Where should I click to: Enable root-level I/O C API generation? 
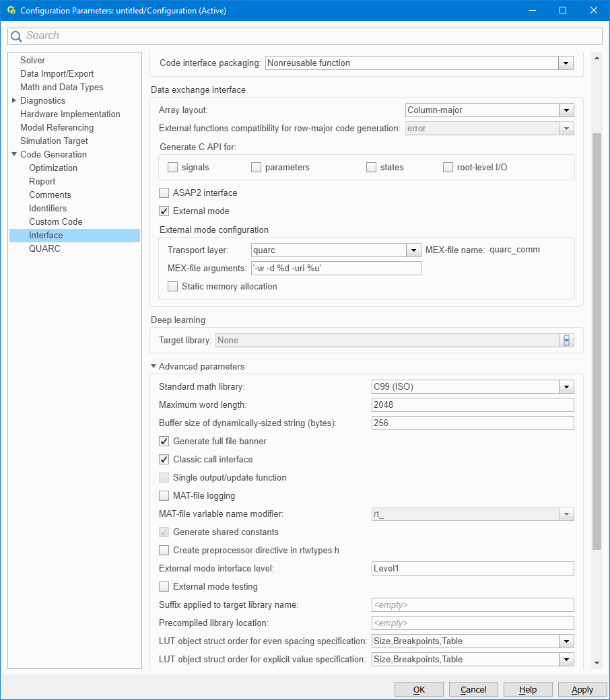pyautogui.click(x=448, y=167)
